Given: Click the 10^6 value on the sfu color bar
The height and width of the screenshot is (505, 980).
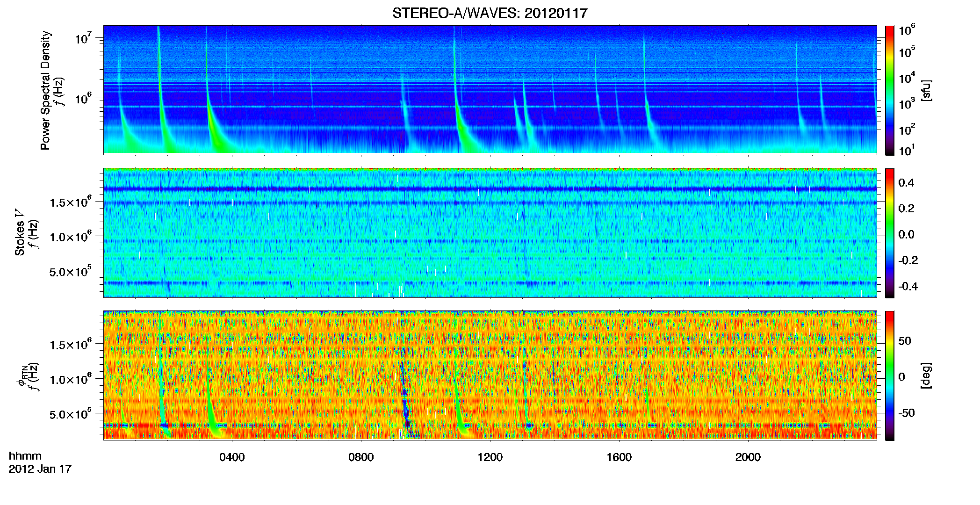Looking at the screenshot, I should pos(907,30).
